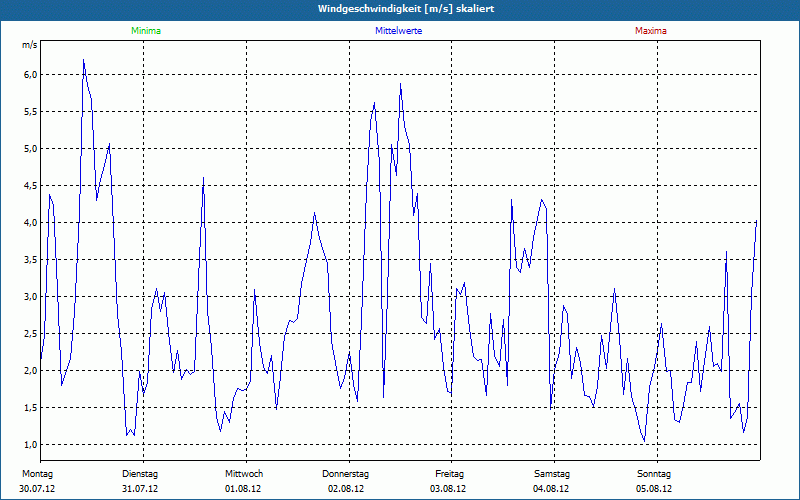Click the 4,5 y-axis value
Screen dimensions: 800x500
30,186
